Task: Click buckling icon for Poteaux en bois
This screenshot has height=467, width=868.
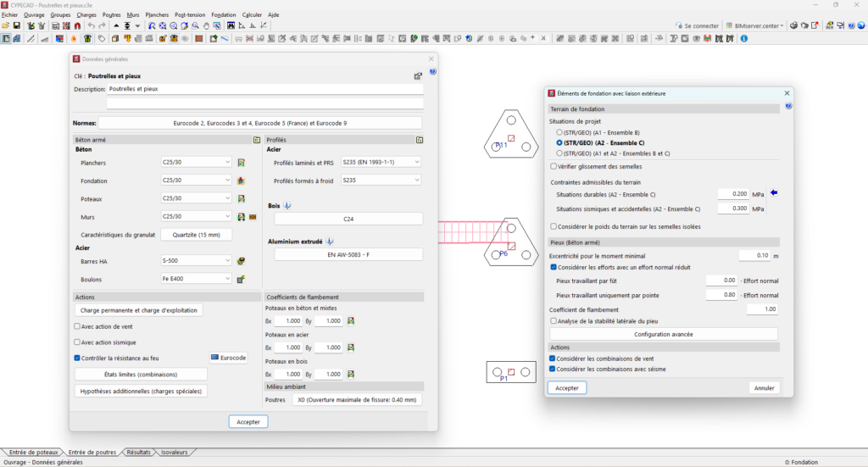Action: [351, 374]
